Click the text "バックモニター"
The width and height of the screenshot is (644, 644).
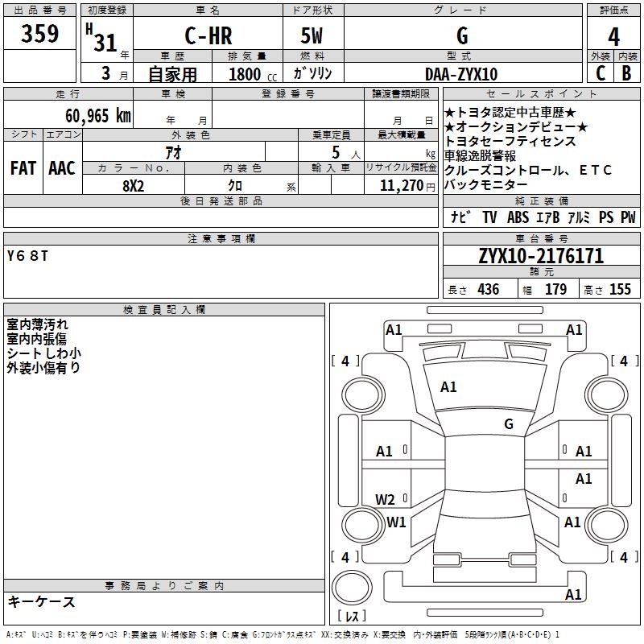point(486,184)
